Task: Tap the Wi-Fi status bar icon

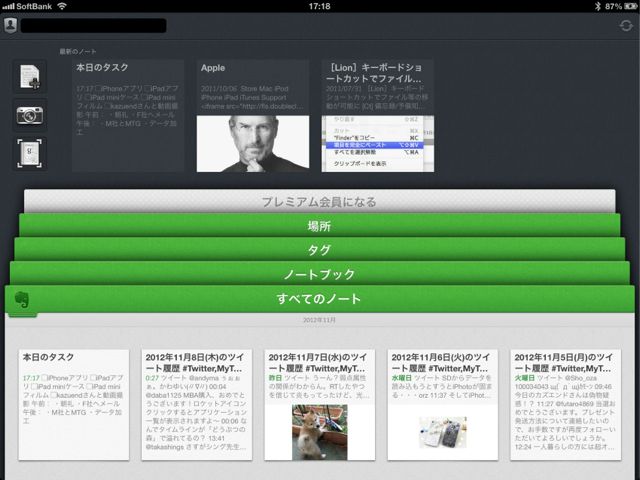Action: pyautogui.click(x=62, y=6)
